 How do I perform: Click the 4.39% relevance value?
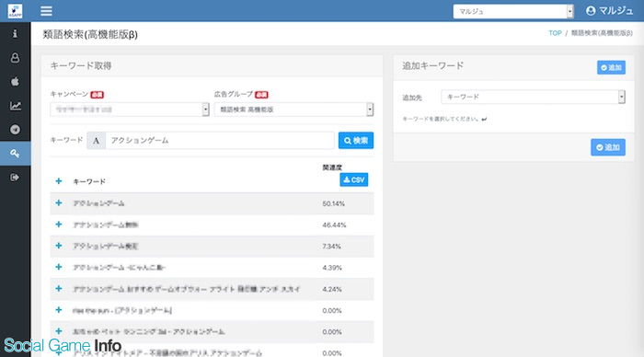[x=332, y=268]
